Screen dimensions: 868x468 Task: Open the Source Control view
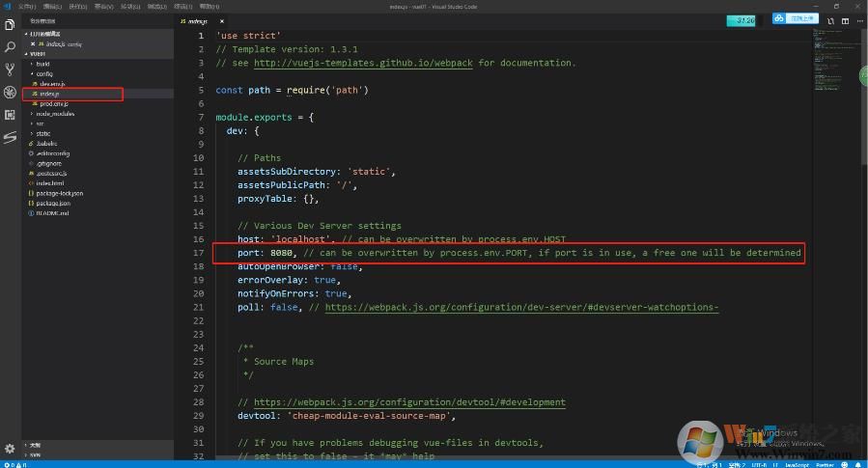[10, 69]
